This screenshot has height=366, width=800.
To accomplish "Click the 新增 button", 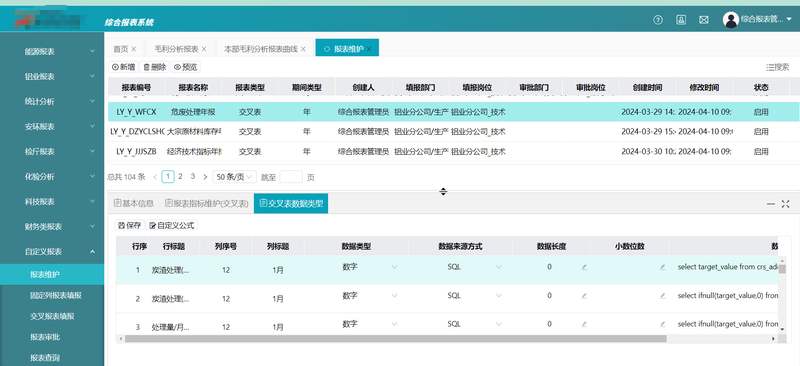I will click(123, 67).
